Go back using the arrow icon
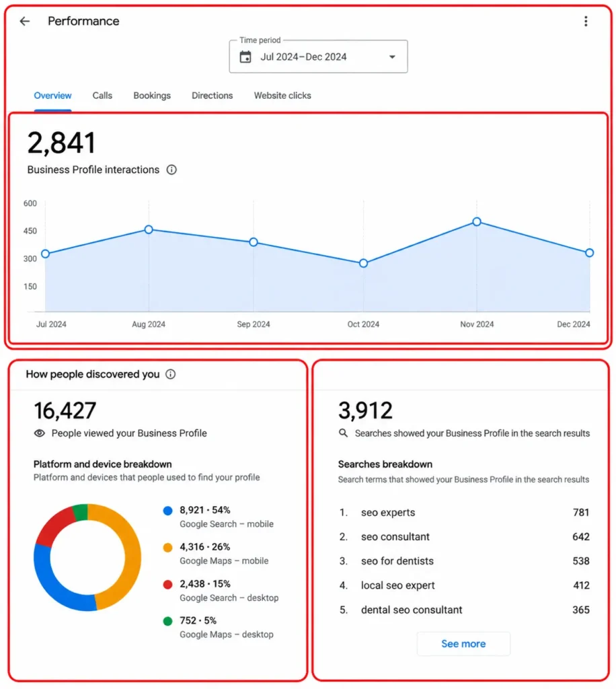This screenshot has width=616, height=689. pyautogui.click(x=25, y=21)
